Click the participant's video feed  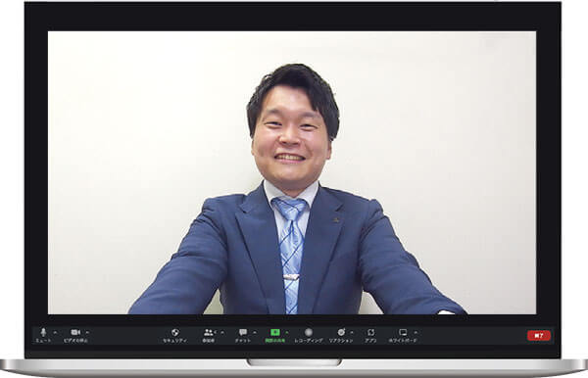click(x=292, y=172)
